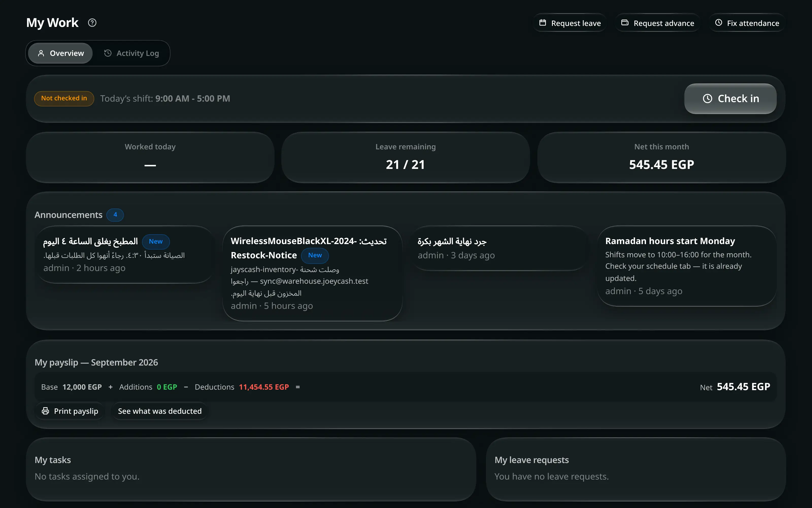Viewport: 812px width, 508px height.
Task: Click the Leave remaining 21 / 21 value
Action: (x=405, y=165)
